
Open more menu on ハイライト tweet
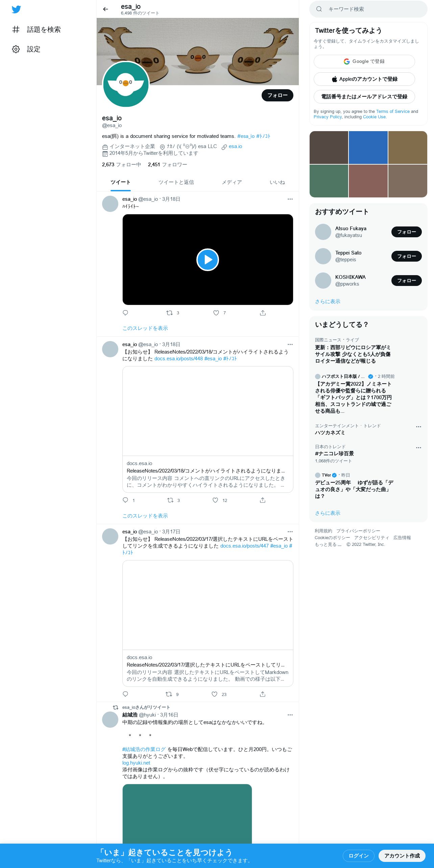[290, 199]
